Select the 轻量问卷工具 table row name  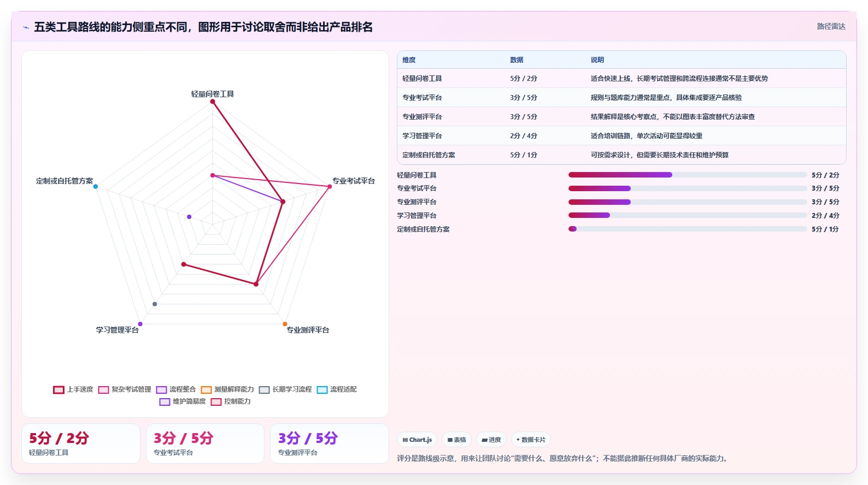422,79
